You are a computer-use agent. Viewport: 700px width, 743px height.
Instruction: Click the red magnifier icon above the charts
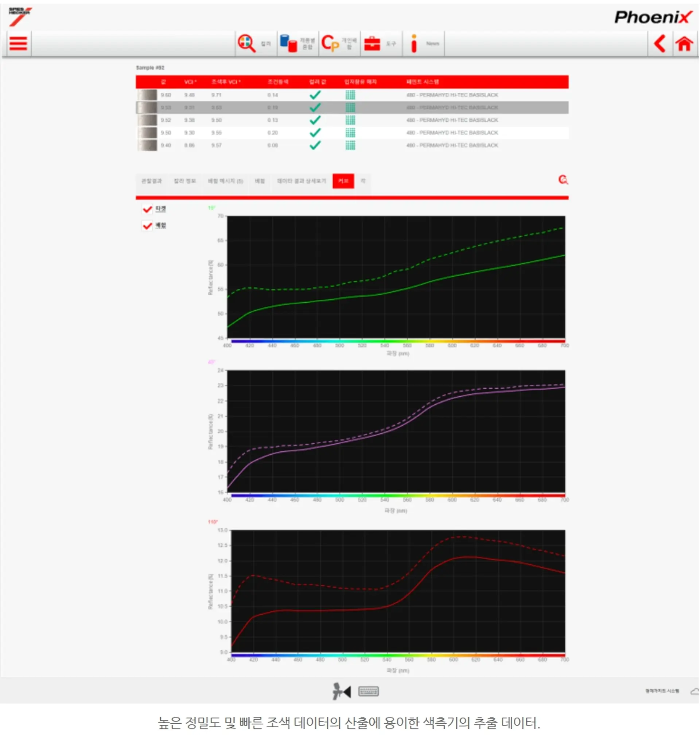pos(563,180)
